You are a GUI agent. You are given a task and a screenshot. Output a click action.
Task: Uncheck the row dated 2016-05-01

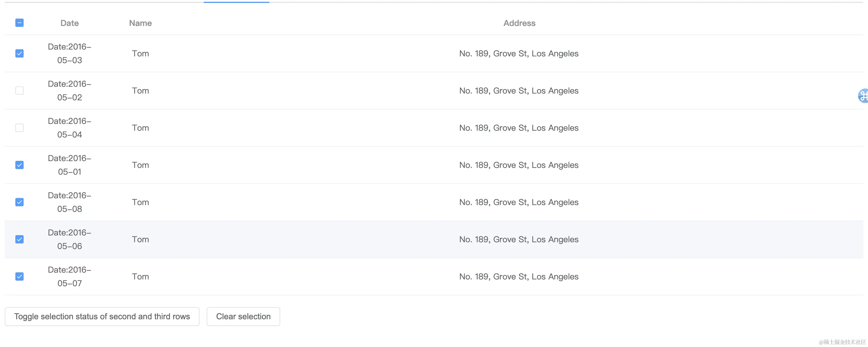coord(19,165)
